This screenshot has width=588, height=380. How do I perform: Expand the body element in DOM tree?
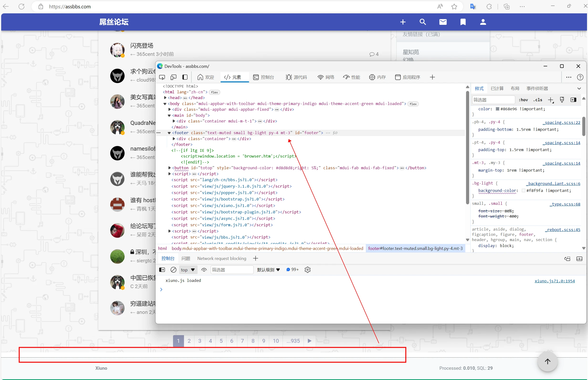coord(165,103)
